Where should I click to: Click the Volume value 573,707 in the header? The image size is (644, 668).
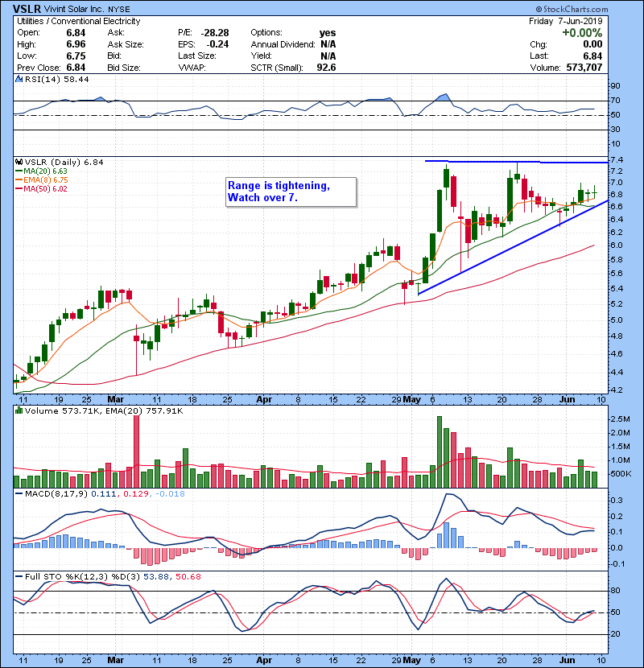click(x=584, y=68)
